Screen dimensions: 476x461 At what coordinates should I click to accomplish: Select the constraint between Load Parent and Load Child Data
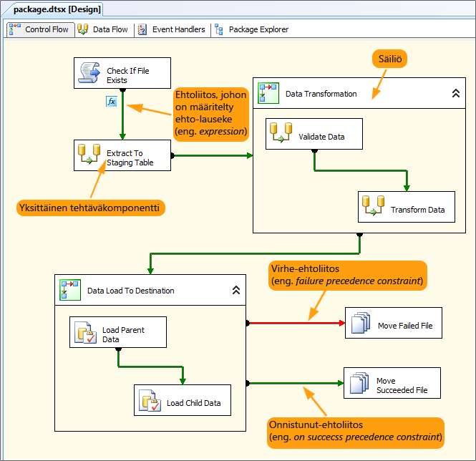click(x=150, y=367)
